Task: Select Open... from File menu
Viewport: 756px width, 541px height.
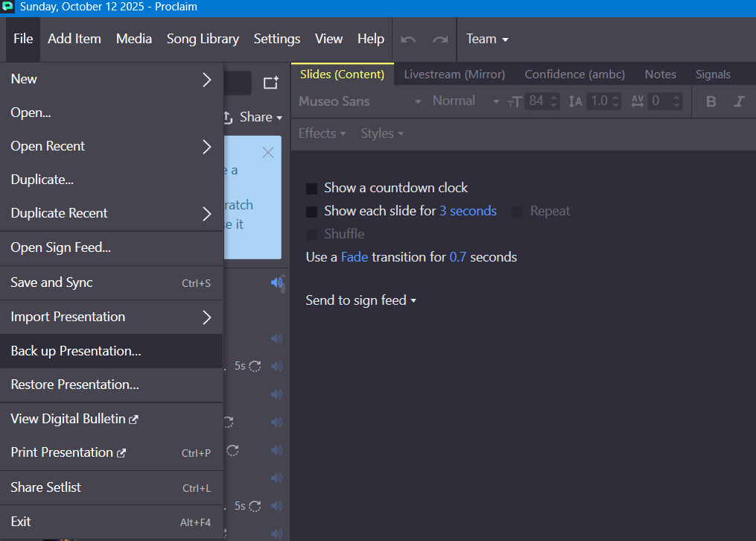Action: point(112,113)
